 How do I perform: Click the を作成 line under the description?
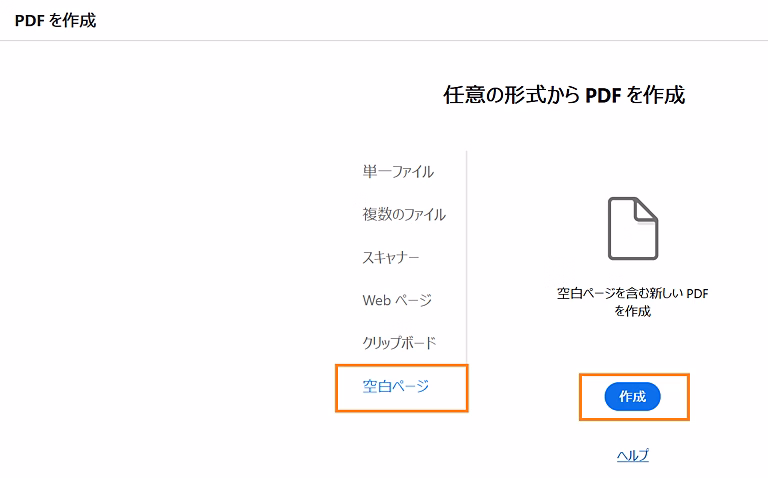click(x=633, y=312)
